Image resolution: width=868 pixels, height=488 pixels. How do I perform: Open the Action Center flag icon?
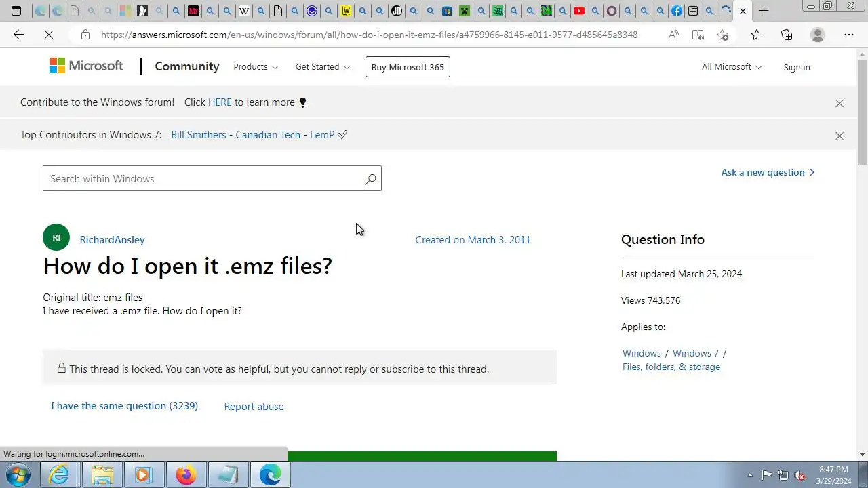click(x=766, y=475)
